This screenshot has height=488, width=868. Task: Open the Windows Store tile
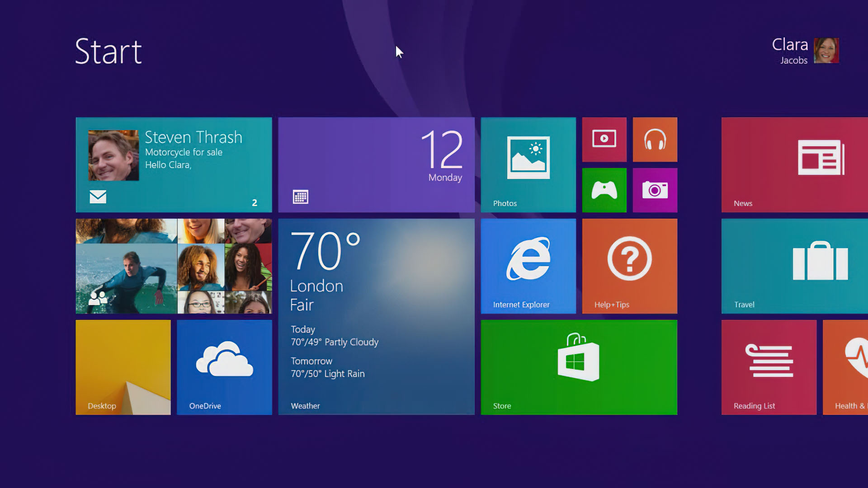click(579, 367)
